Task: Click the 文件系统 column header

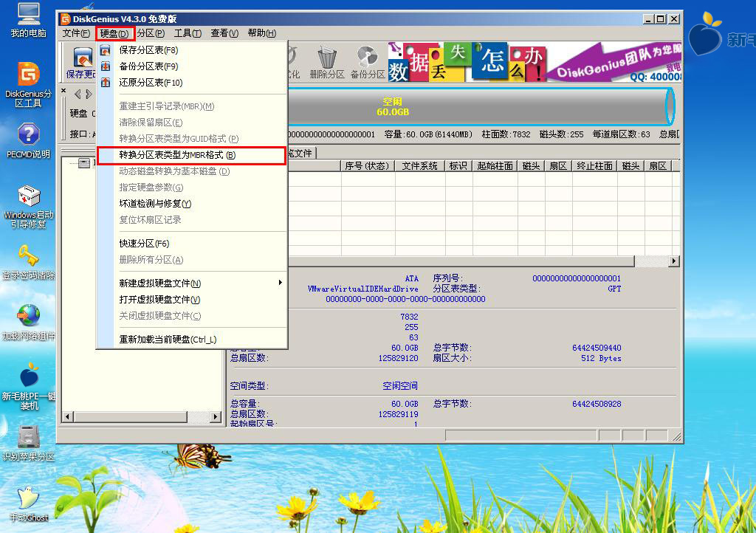Action: 420,166
